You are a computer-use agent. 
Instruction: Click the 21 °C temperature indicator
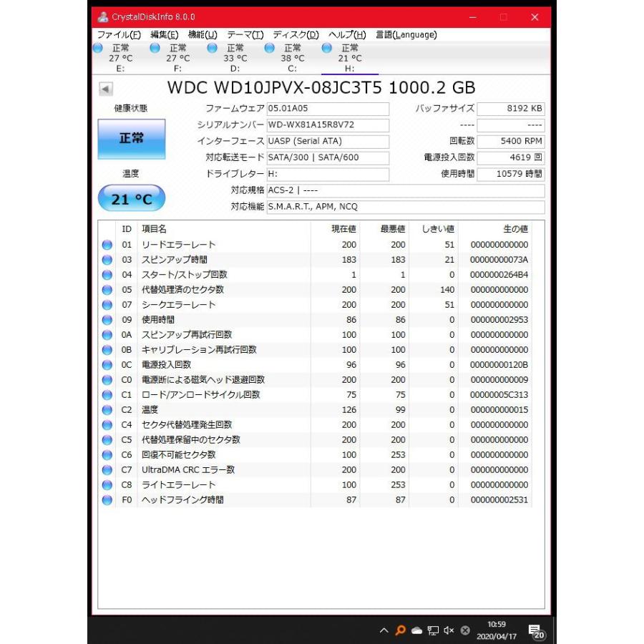[x=131, y=199]
